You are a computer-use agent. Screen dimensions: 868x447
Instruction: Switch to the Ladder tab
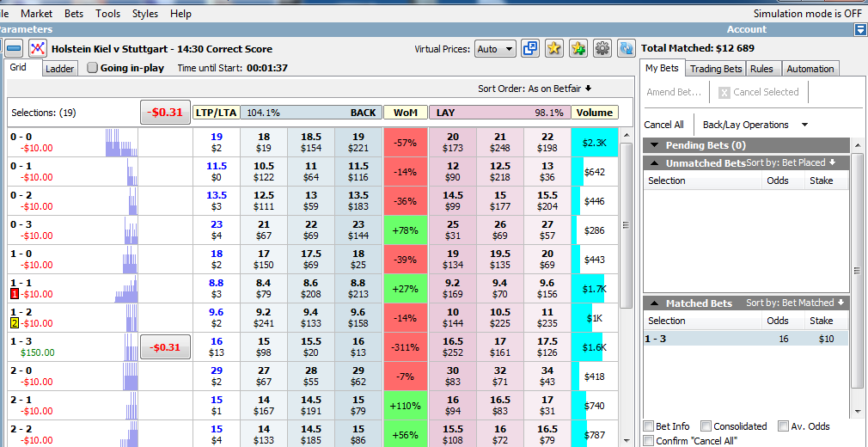[59, 69]
